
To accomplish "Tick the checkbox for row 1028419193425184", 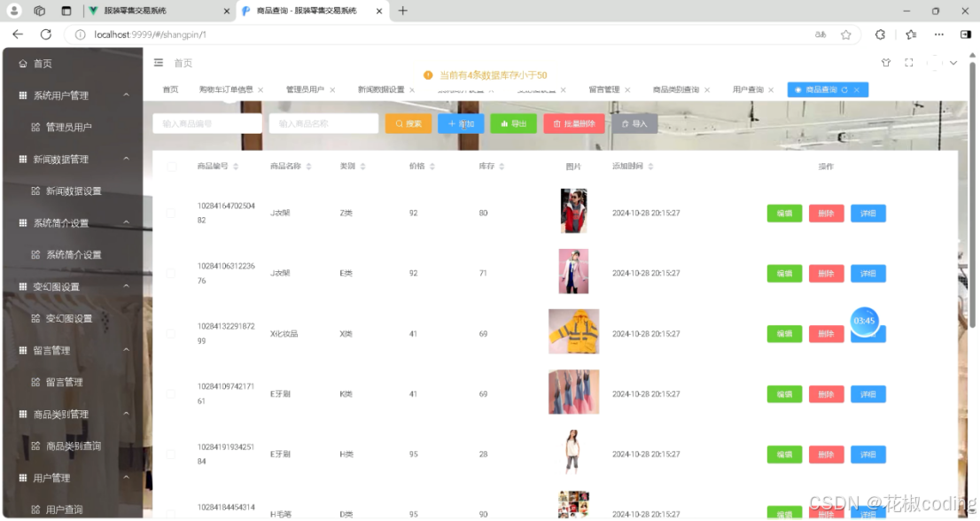I will pyautogui.click(x=171, y=455).
